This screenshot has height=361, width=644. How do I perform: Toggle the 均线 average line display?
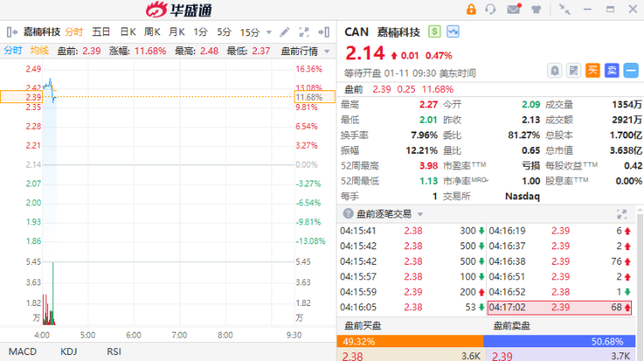pyautogui.click(x=39, y=51)
